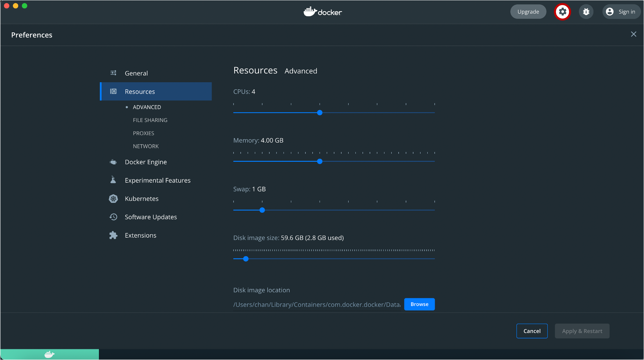Open settings via the gear icon
Viewport: 644px width, 360px height.
[562, 12]
